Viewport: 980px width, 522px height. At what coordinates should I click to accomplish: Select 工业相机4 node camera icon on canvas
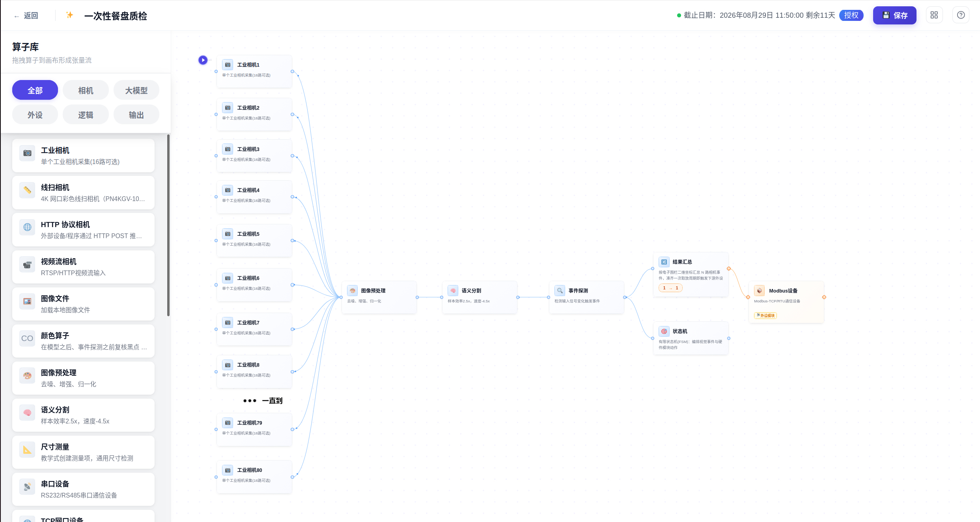[x=228, y=190]
